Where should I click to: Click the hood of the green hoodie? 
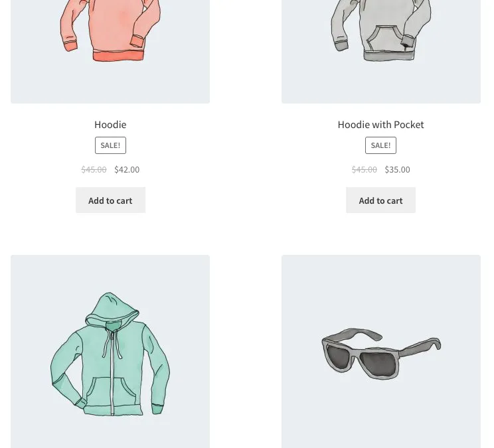click(x=112, y=310)
